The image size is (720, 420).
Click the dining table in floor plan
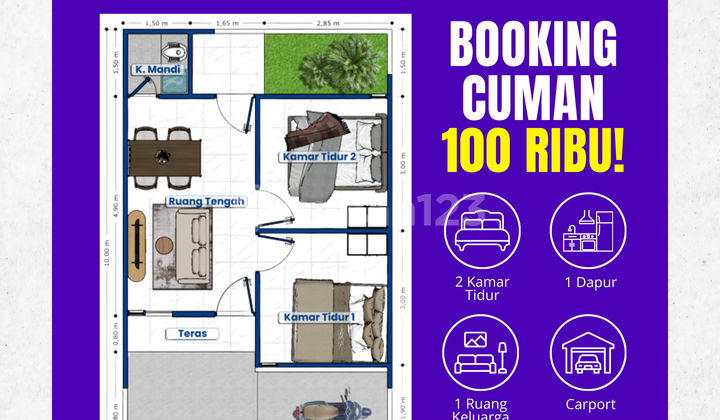(164, 158)
